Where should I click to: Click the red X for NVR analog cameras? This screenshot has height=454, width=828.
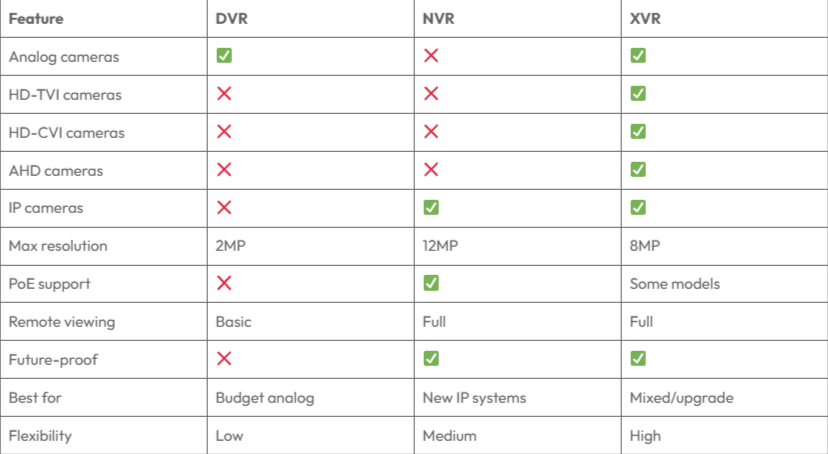coord(431,55)
